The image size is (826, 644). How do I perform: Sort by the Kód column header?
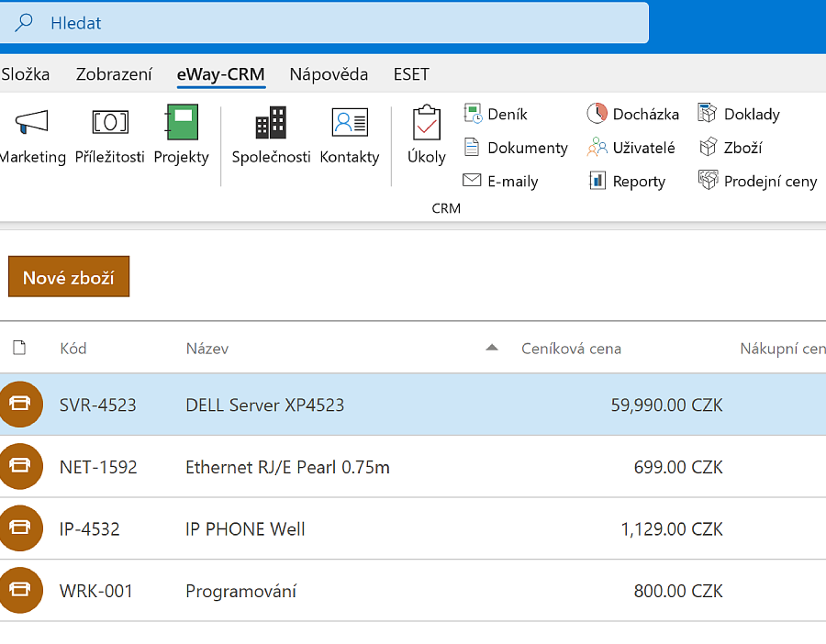click(x=73, y=349)
